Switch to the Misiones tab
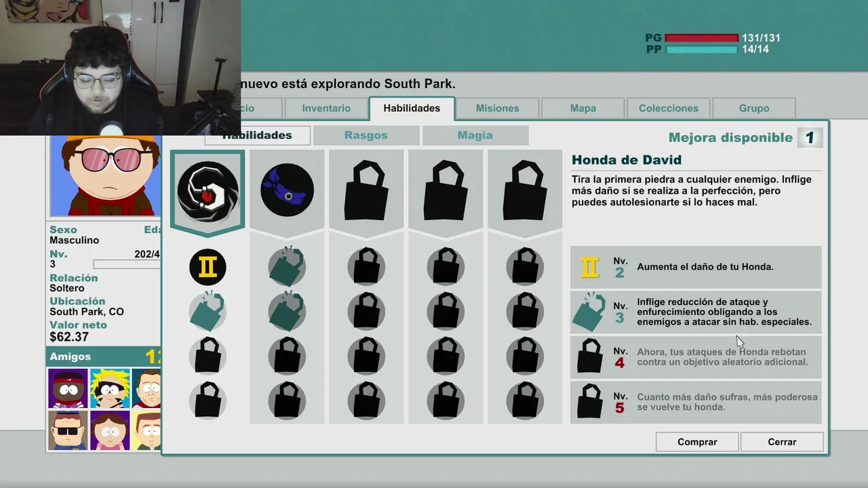The image size is (868, 488). pos(497,108)
